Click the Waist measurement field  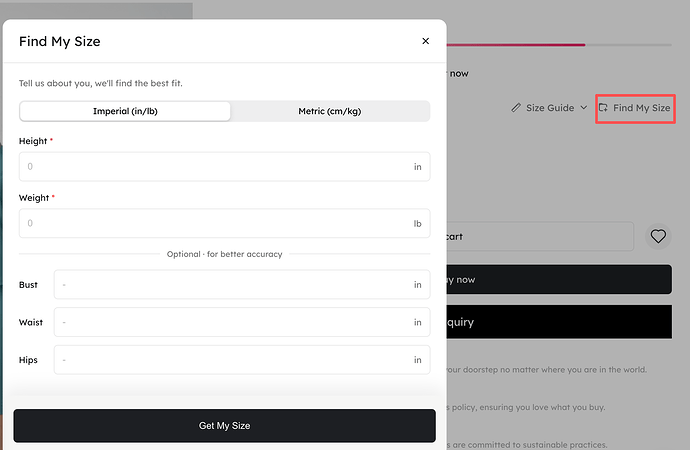click(242, 322)
